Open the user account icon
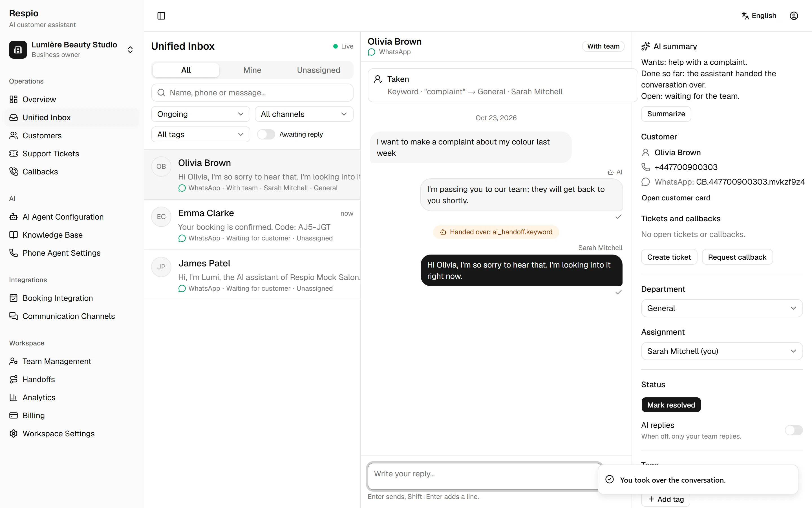Screen dimensions: 812x508 (x=794, y=16)
